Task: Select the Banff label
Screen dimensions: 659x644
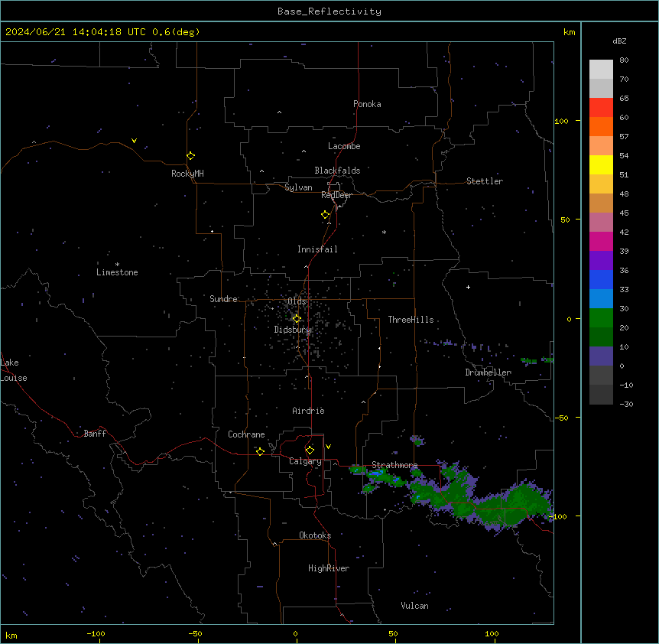Action: click(x=95, y=434)
